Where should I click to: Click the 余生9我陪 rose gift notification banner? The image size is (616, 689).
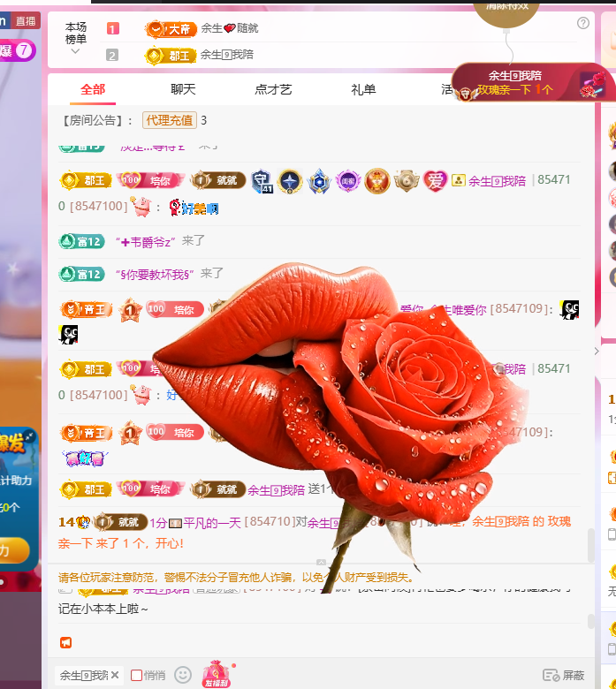[x=532, y=83]
